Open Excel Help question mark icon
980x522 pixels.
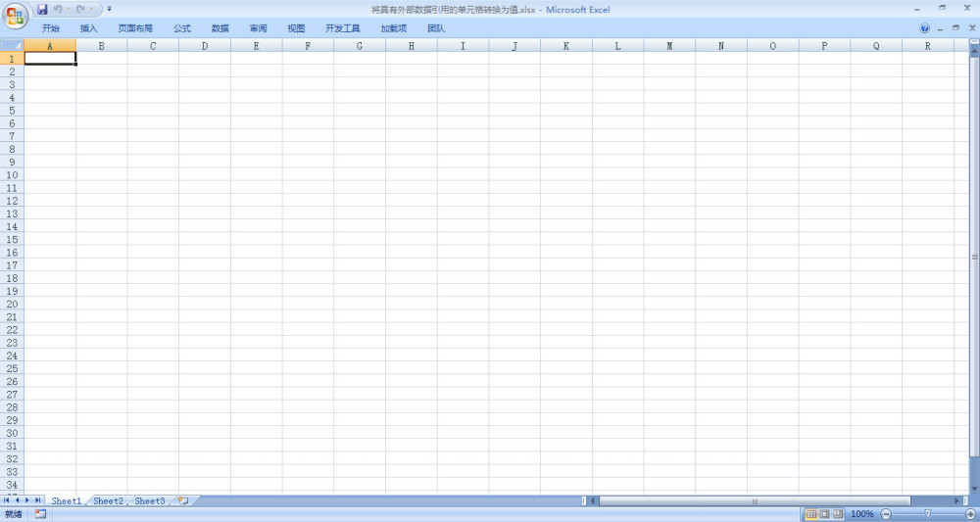pyautogui.click(x=925, y=28)
